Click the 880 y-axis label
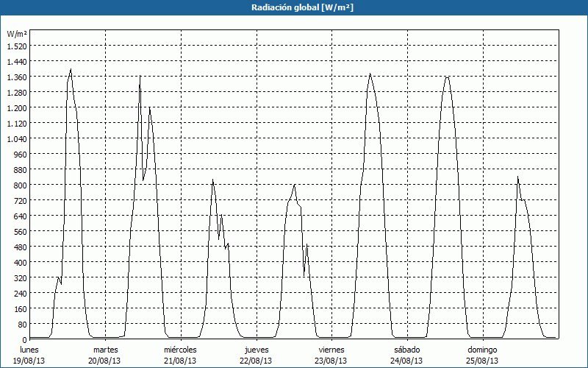 (x=21, y=170)
